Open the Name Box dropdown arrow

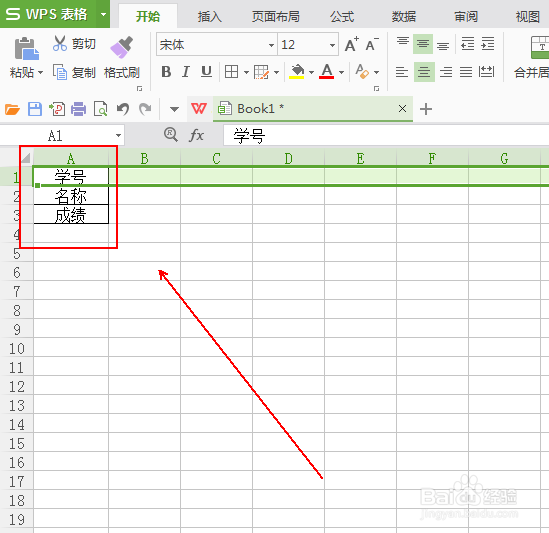[118, 136]
